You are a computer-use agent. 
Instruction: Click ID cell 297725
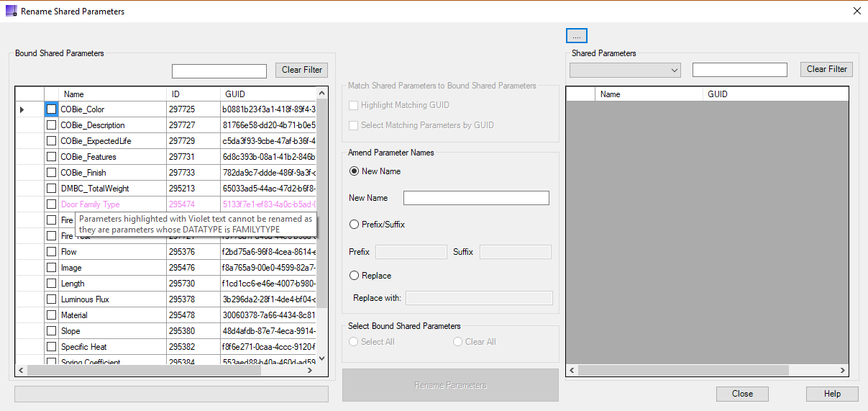pos(193,109)
